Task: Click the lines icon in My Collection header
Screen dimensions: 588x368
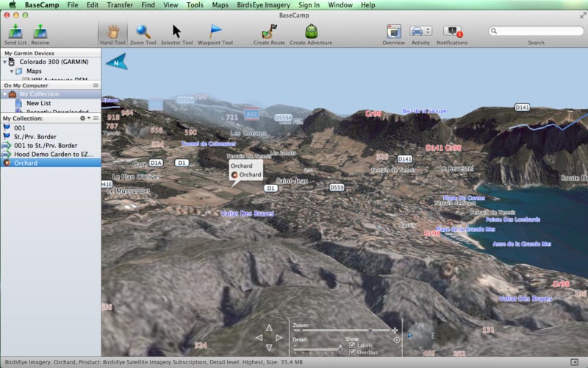Action: (x=96, y=118)
